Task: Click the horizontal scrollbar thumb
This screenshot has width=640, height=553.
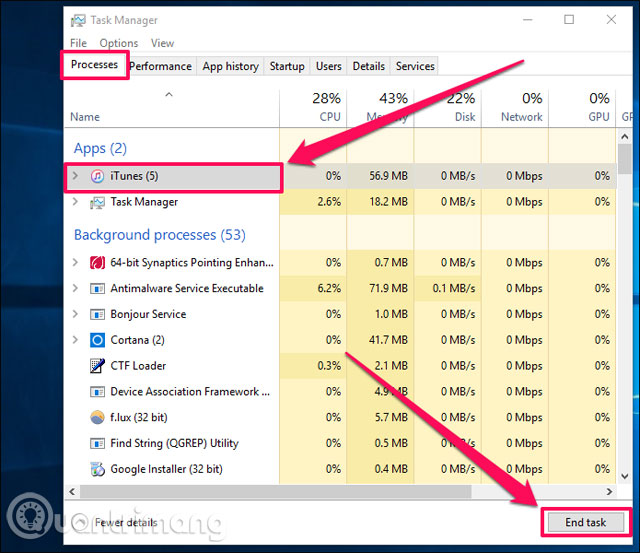Action: tap(276, 492)
